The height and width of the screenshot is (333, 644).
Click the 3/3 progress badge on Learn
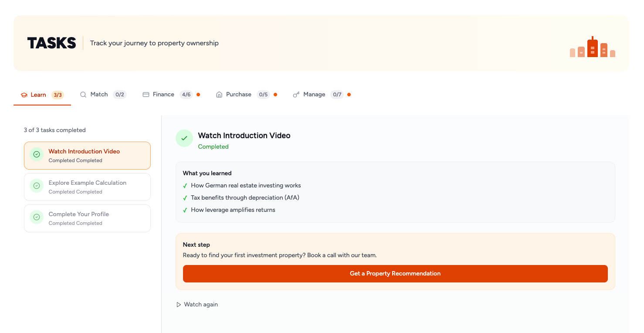click(x=58, y=95)
